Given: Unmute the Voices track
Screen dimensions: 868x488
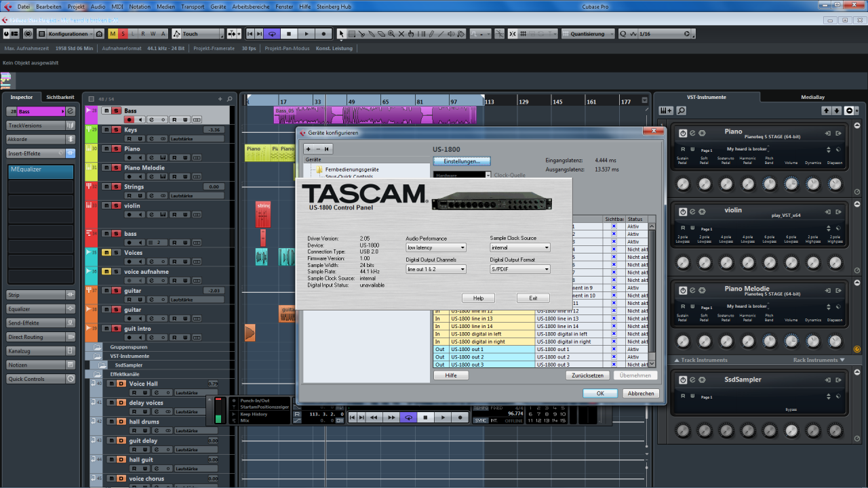Looking at the screenshot, I should pyautogui.click(x=106, y=253).
